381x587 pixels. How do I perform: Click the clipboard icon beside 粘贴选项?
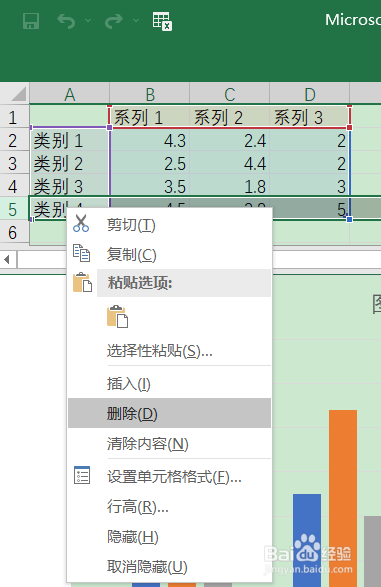82,282
